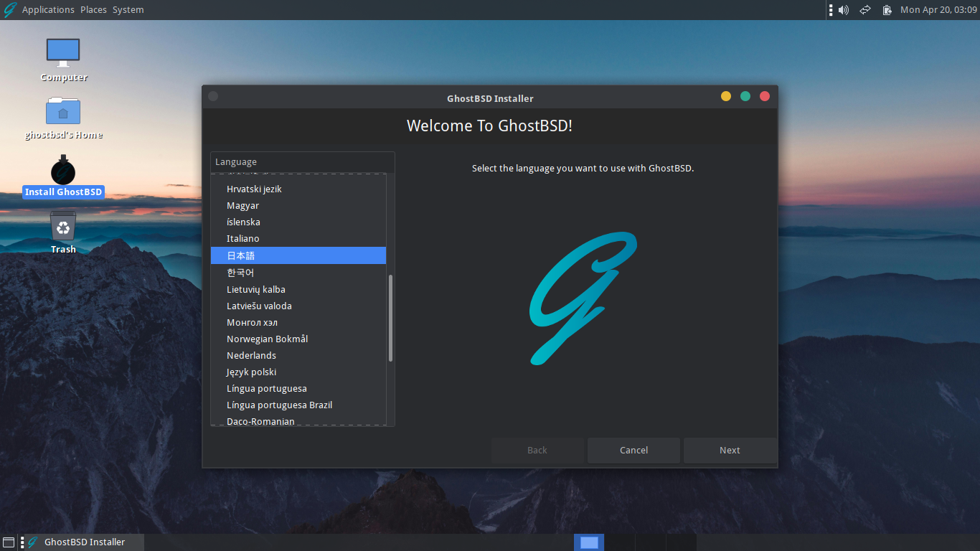980x551 pixels.
Task: Open the Places menu
Action: [93, 9]
